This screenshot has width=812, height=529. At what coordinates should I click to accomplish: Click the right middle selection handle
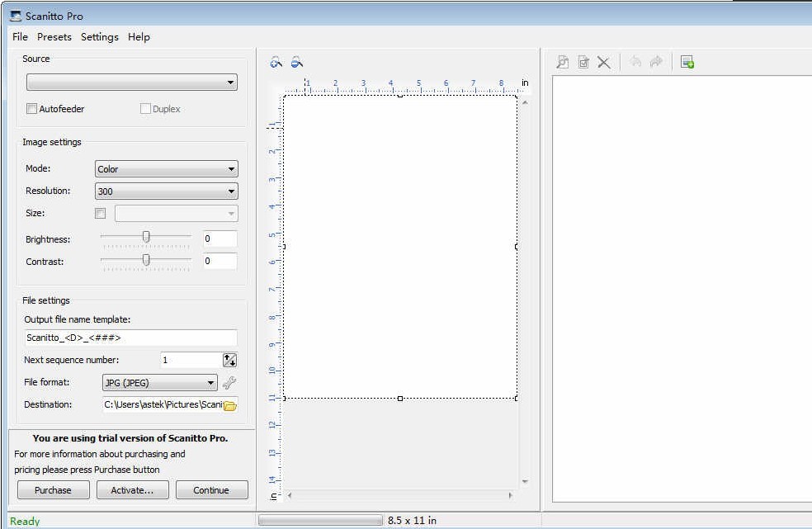click(517, 247)
